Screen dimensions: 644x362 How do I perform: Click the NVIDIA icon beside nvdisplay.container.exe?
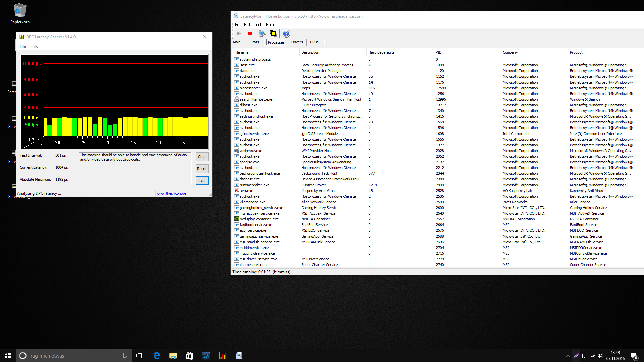(x=237, y=219)
